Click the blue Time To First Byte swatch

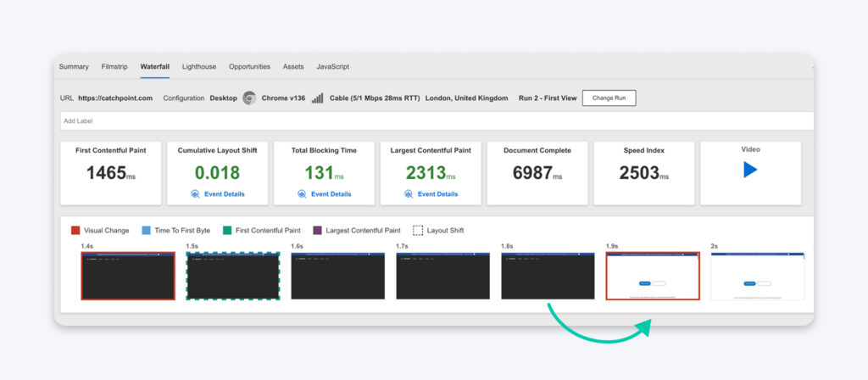click(147, 230)
